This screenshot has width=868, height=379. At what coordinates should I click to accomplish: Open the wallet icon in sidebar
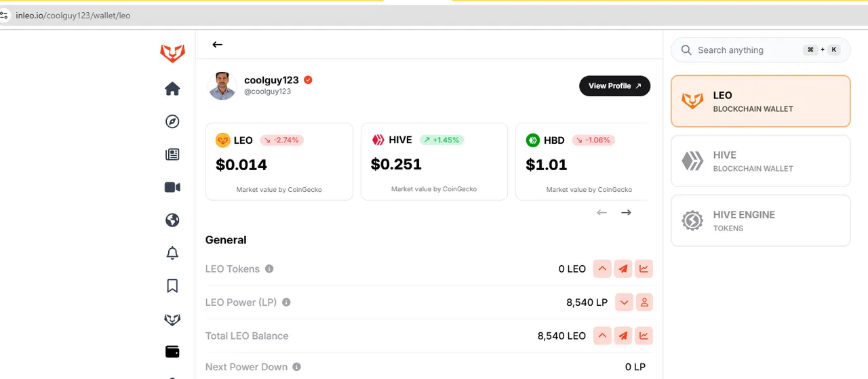pyautogui.click(x=172, y=352)
